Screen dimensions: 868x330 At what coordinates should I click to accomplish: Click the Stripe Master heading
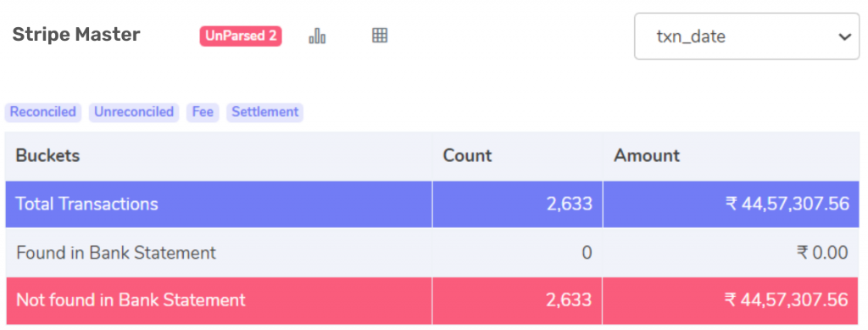[76, 34]
